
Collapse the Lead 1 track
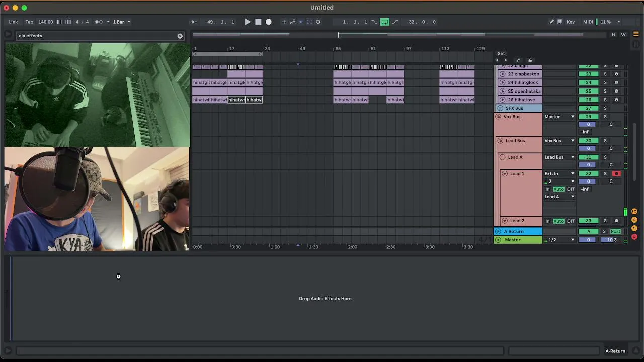click(505, 174)
